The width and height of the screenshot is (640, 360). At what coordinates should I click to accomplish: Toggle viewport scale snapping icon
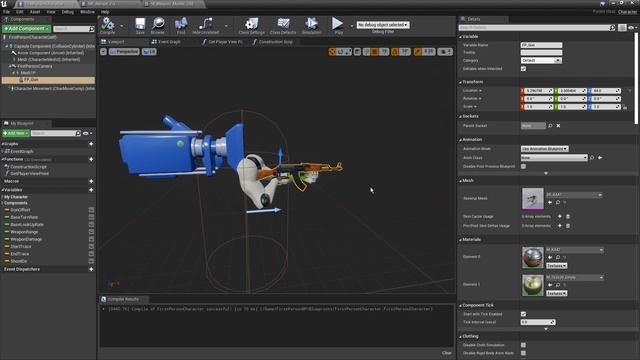417,52
